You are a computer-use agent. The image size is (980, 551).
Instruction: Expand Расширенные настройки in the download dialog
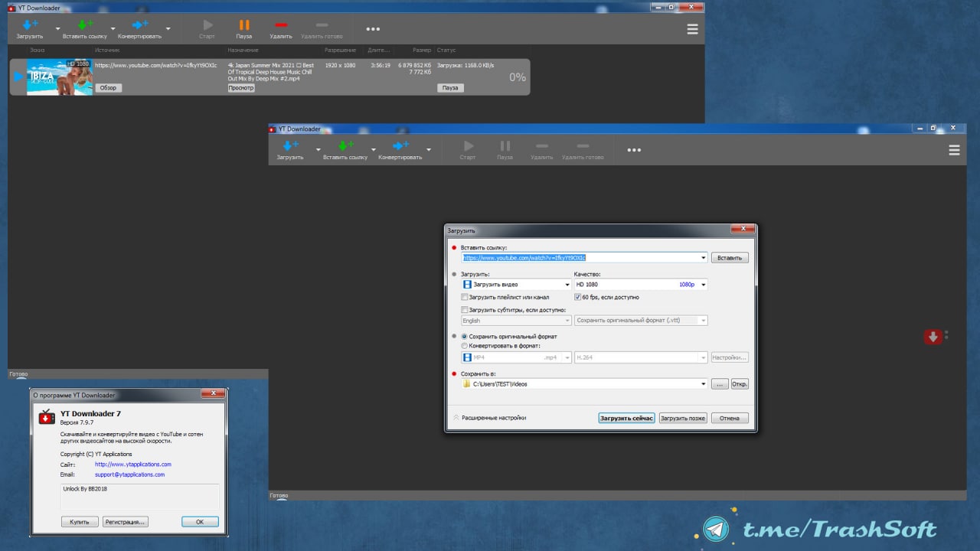point(490,418)
